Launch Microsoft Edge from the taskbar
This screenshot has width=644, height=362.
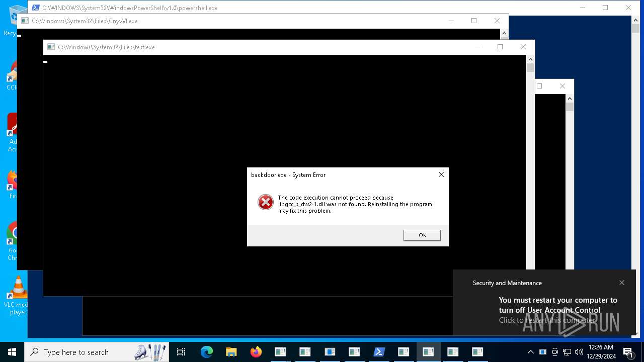click(207, 352)
